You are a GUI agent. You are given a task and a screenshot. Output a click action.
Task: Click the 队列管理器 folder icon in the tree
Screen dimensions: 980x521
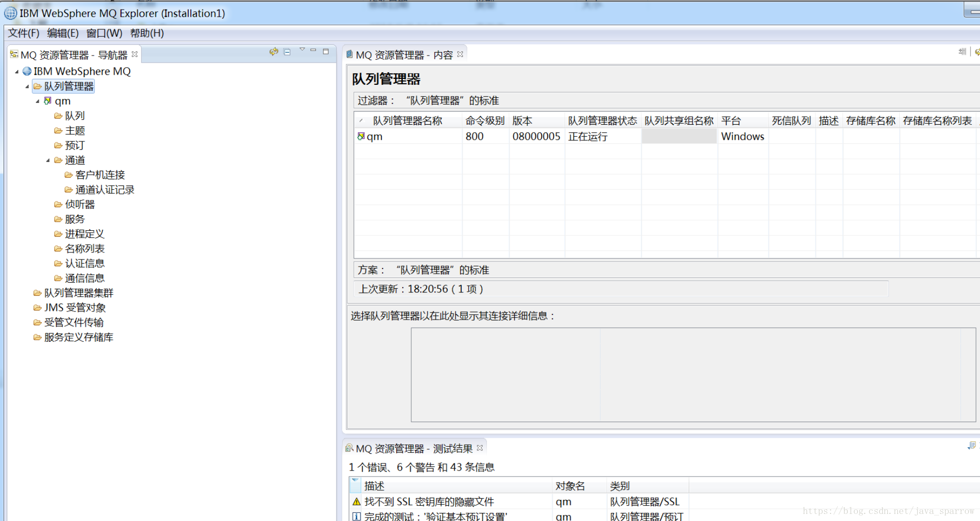tap(37, 86)
